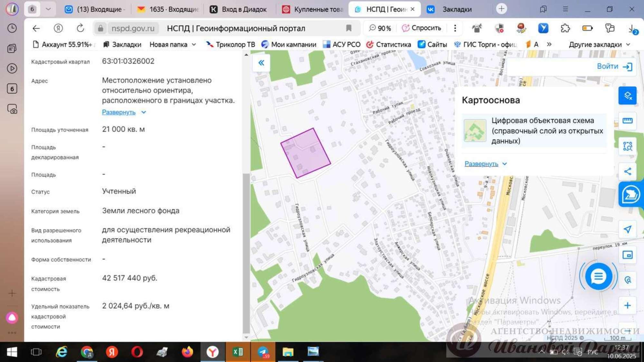The image size is (644, 362).
Task: Open Telegram from the taskbar
Action: tap(263, 352)
